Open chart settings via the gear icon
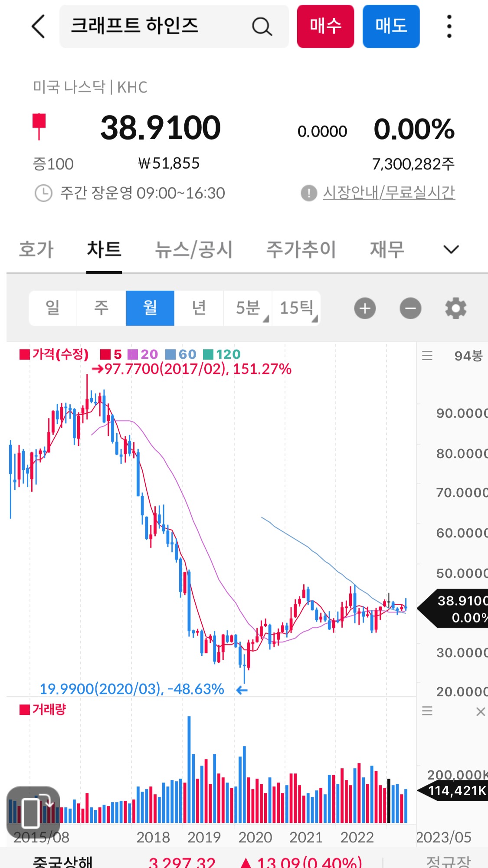 [455, 308]
